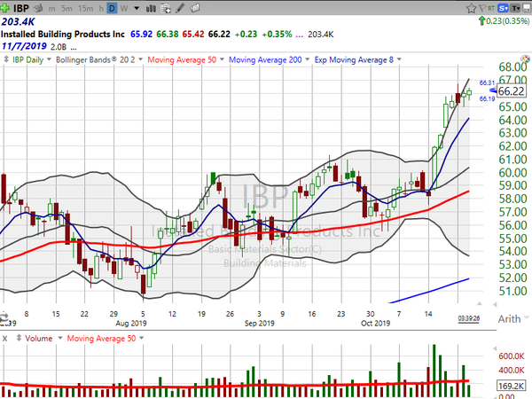Close the Volume pane with X
532x399 pixels.
tap(4, 339)
